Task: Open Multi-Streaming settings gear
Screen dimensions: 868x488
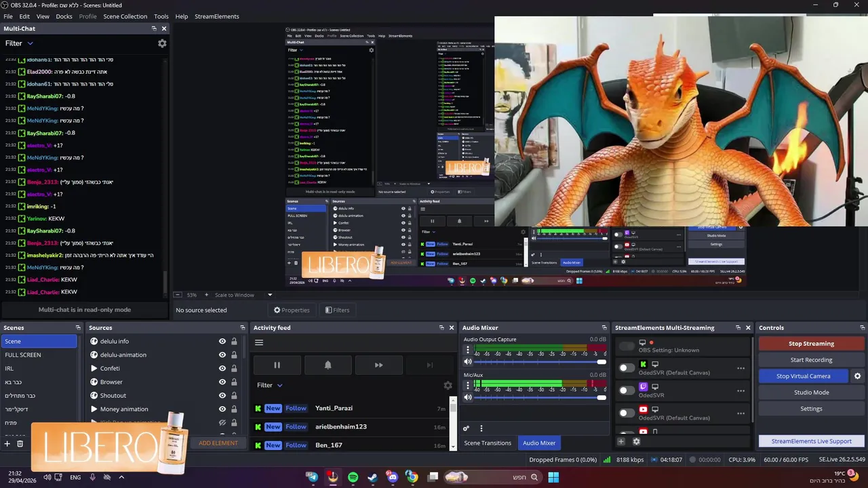Action: coord(636,441)
